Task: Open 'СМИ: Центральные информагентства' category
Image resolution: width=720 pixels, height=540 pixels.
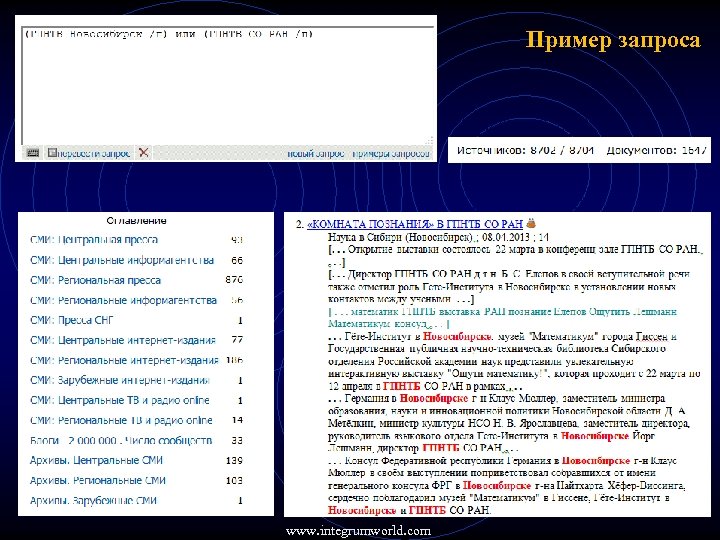Action: (122, 260)
